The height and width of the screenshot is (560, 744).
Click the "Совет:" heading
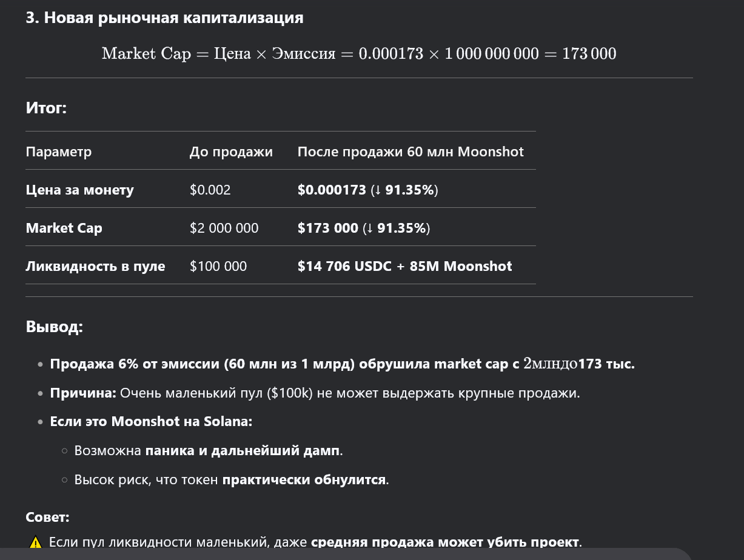tap(47, 517)
